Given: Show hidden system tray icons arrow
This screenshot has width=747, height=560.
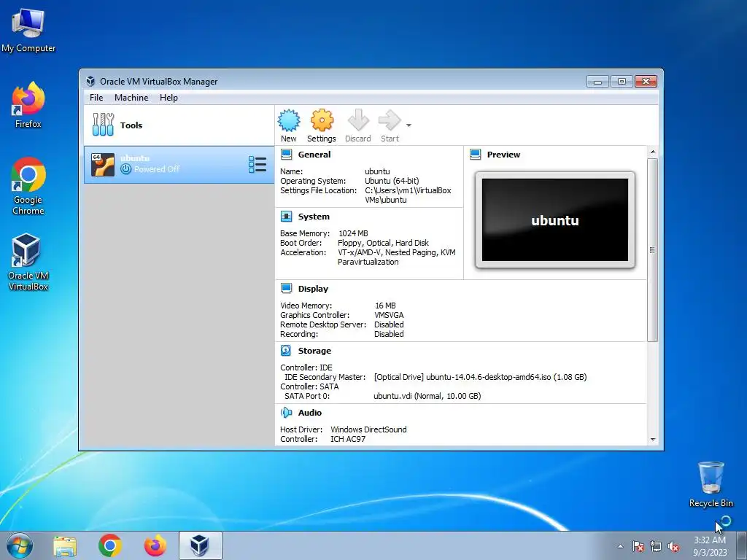Looking at the screenshot, I should click(620, 546).
